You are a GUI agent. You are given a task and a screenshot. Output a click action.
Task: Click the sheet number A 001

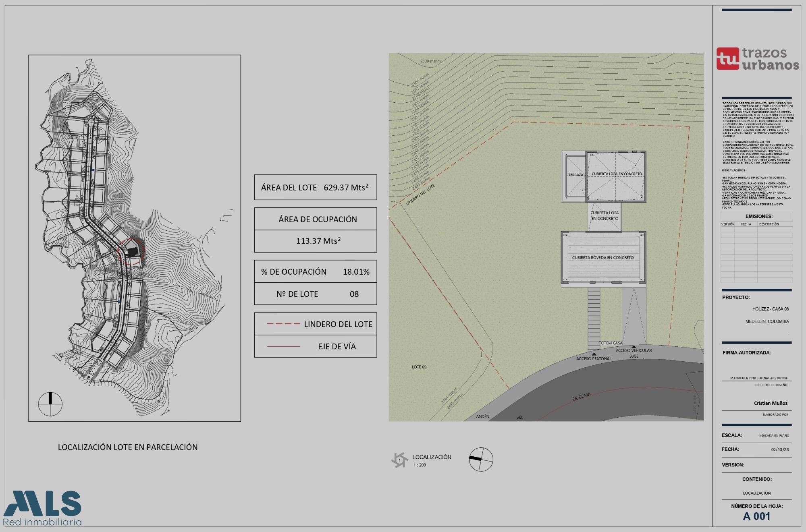click(756, 516)
